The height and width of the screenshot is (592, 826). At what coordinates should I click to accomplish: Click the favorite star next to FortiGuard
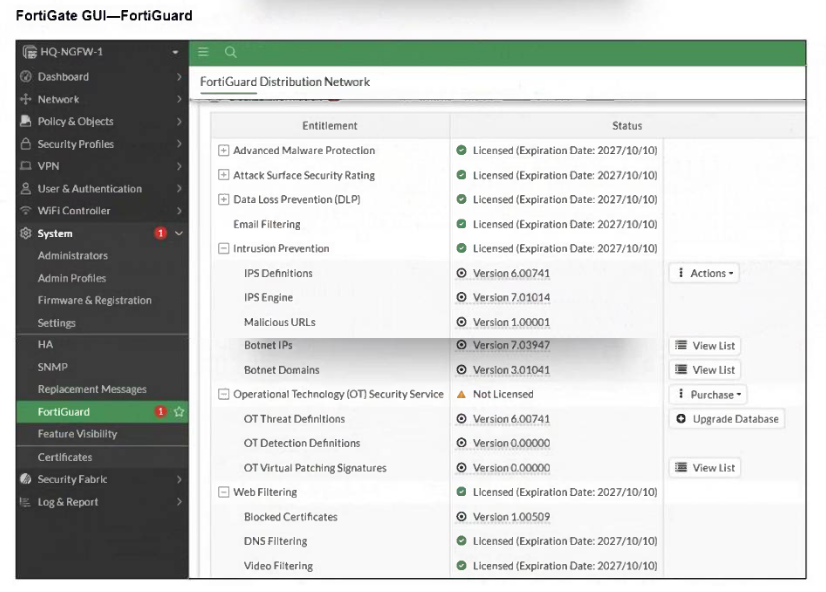179,412
